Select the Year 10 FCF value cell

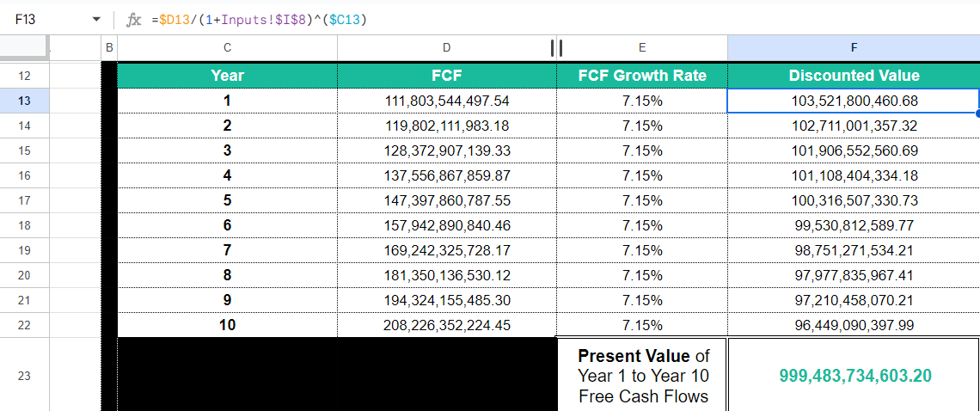446,325
